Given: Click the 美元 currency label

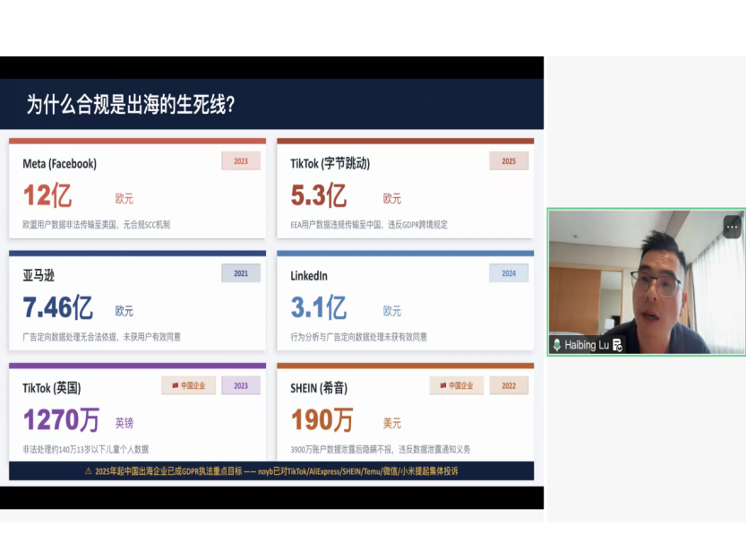Looking at the screenshot, I should point(392,423).
